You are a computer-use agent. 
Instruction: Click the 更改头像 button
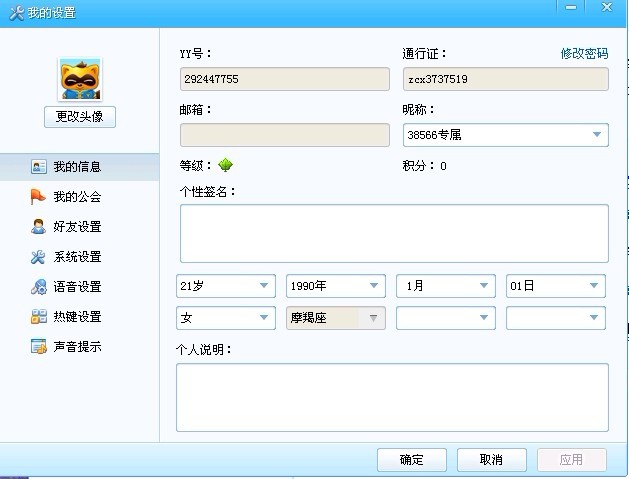[80, 117]
